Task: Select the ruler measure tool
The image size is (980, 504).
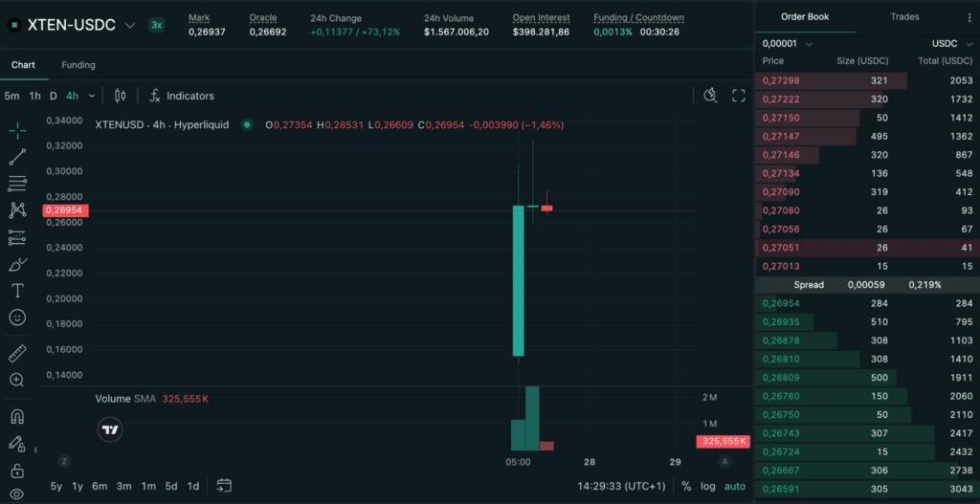Action: [17, 354]
